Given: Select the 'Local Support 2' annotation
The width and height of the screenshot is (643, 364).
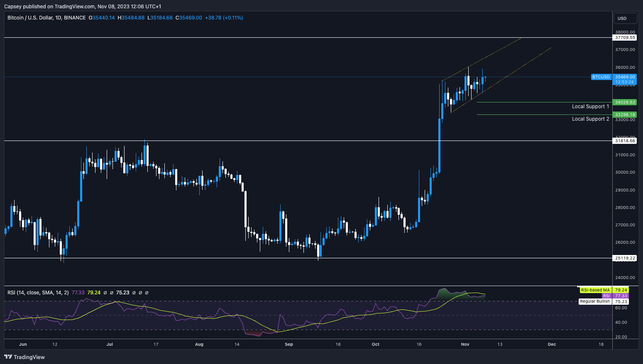Looking at the screenshot, I should coord(591,119).
